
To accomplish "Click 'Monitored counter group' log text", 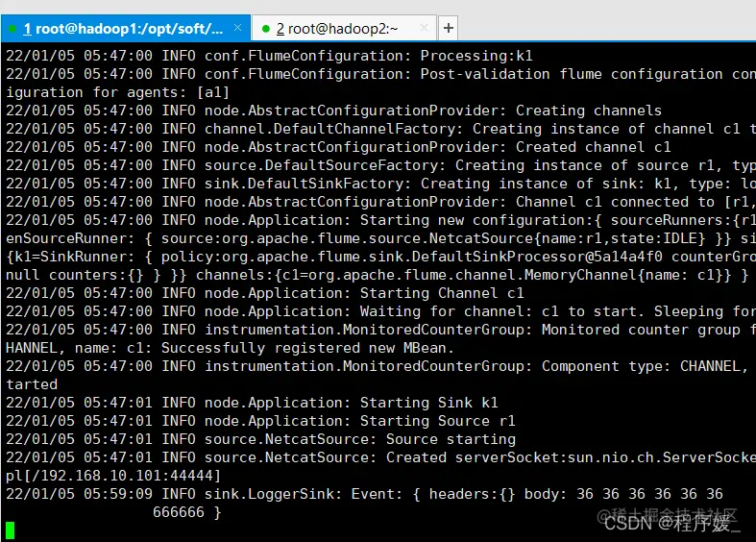I will (x=641, y=331).
